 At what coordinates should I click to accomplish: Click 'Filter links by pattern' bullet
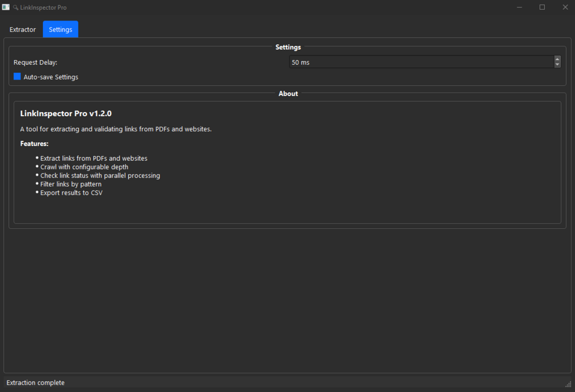71,184
